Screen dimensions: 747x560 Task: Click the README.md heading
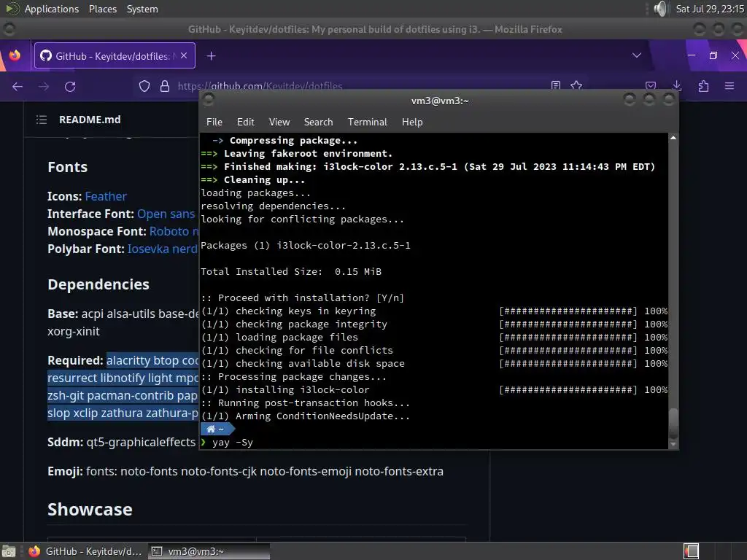point(90,120)
